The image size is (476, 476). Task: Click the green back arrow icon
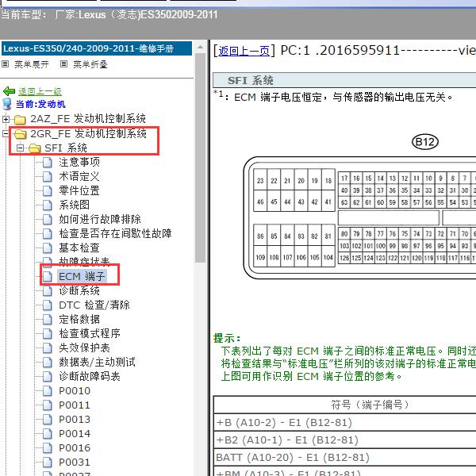(9, 90)
